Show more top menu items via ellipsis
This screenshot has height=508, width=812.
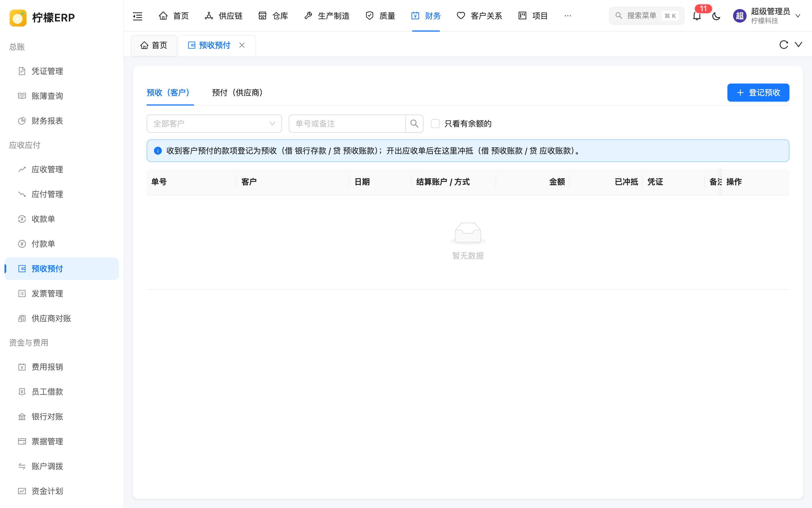[568, 16]
